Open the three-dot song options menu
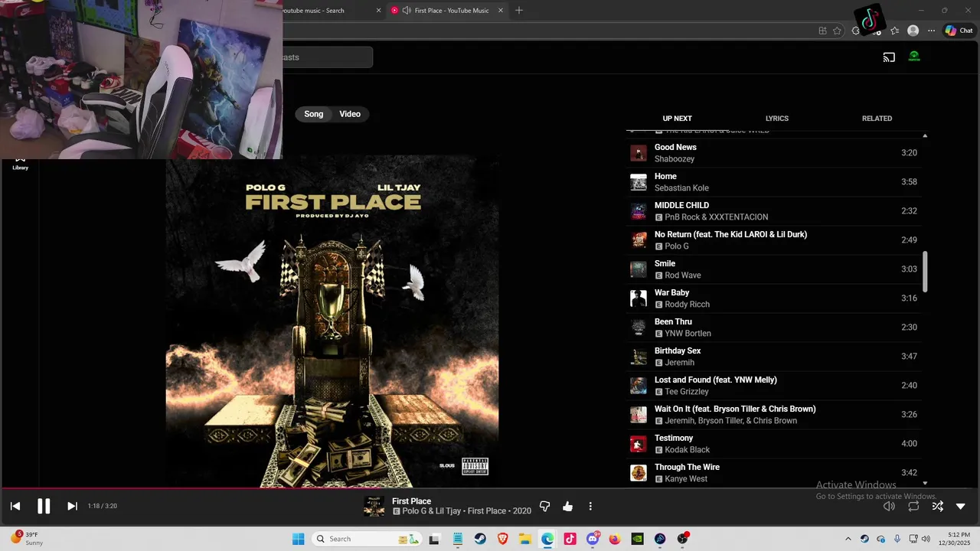 pyautogui.click(x=590, y=506)
